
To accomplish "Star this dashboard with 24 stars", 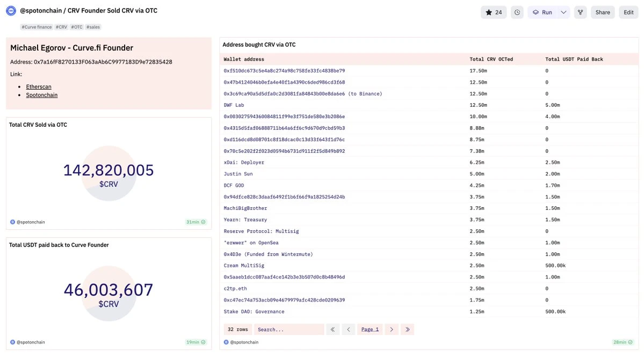I will (x=494, y=12).
